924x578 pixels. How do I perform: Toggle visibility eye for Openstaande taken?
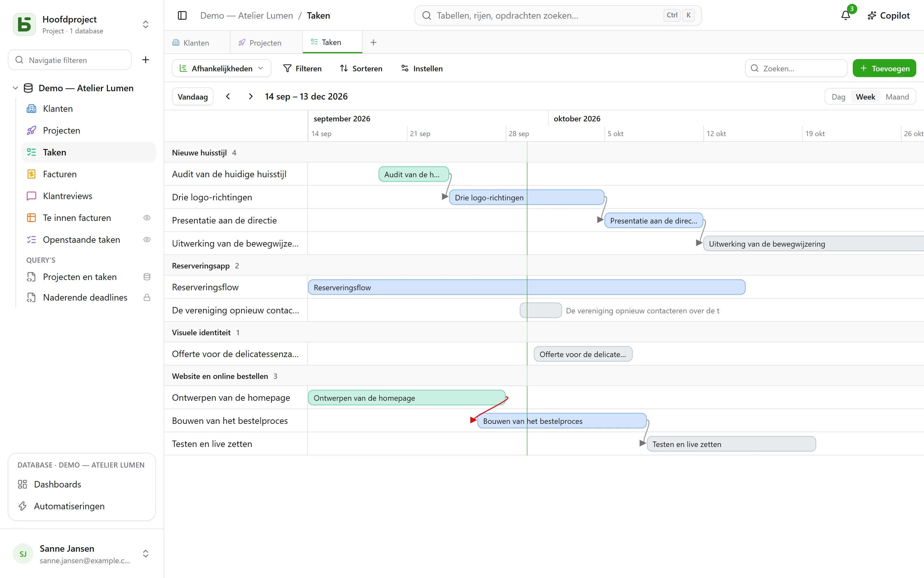coord(147,239)
